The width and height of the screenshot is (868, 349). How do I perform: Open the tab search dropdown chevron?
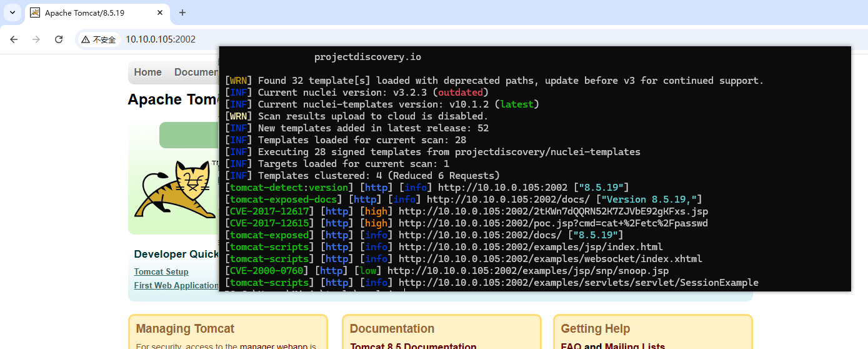point(12,13)
